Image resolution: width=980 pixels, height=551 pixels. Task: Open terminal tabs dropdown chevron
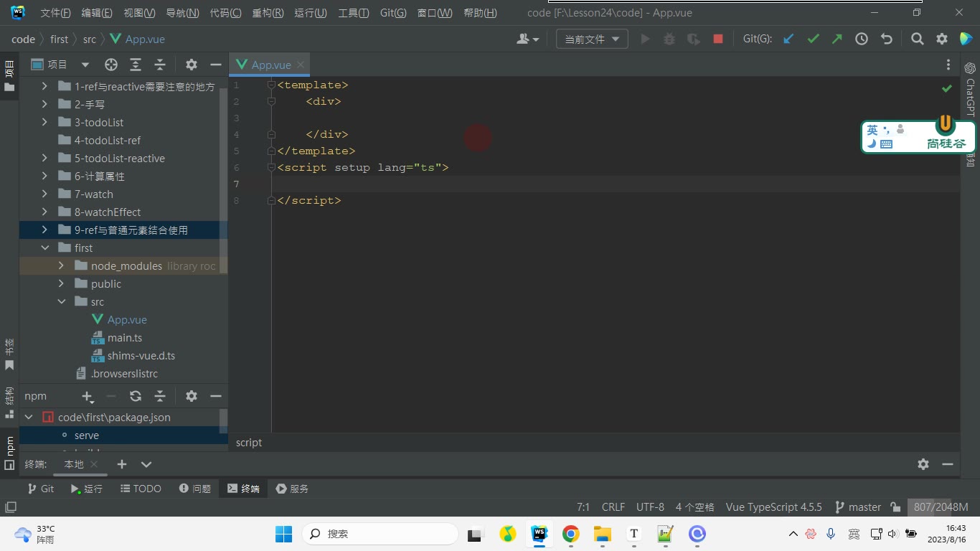coord(146,464)
